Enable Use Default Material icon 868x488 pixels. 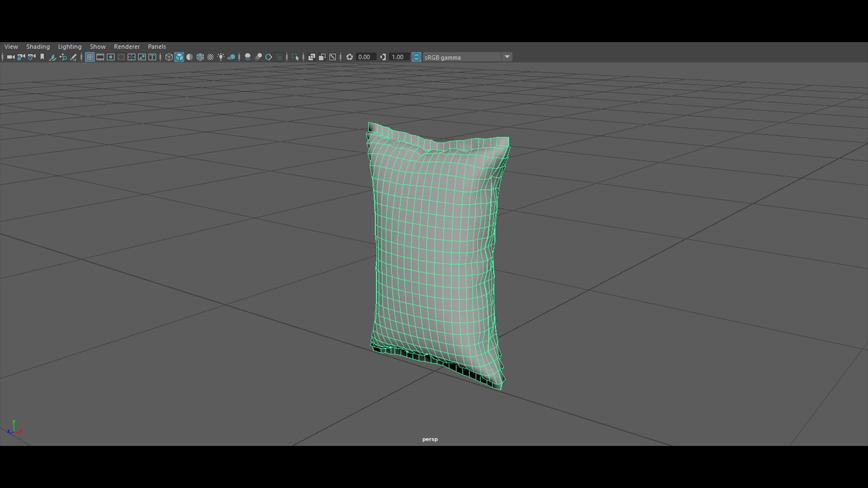189,57
